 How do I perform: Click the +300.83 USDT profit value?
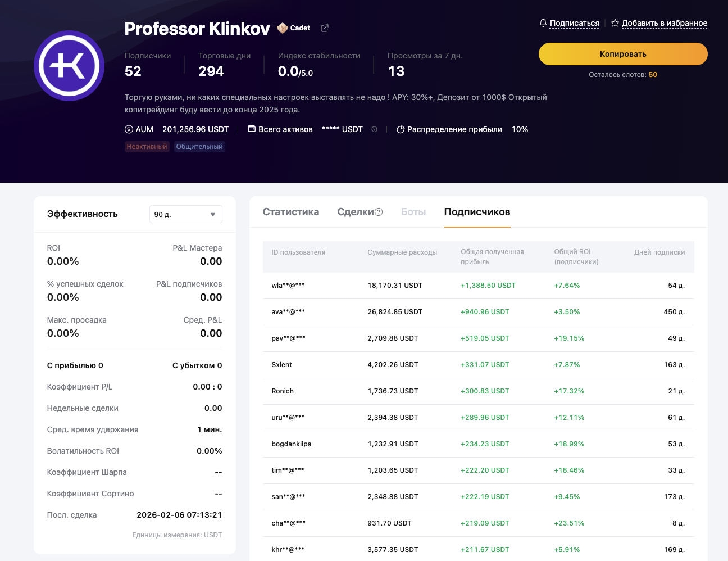[485, 391]
